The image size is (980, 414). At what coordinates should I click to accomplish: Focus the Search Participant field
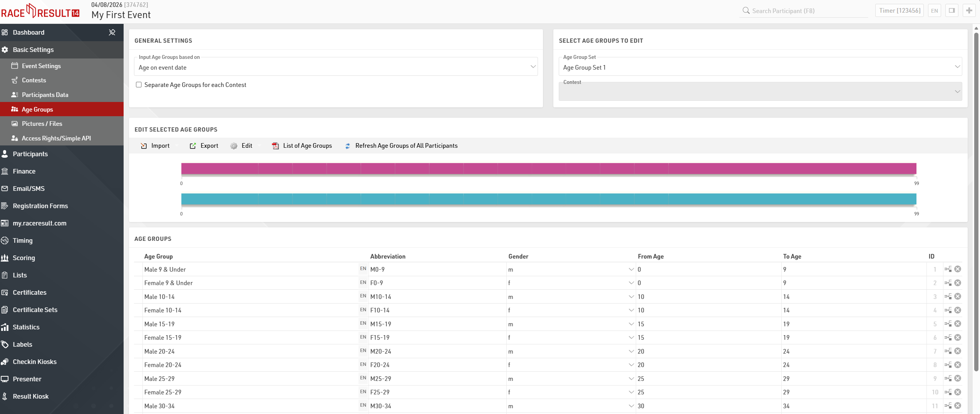805,11
